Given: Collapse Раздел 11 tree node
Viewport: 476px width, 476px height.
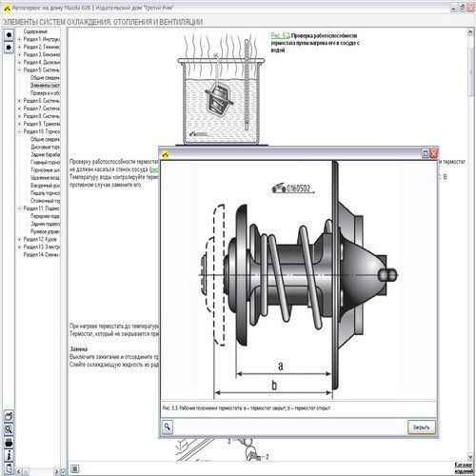Looking at the screenshot, I should tap(20, 208).
